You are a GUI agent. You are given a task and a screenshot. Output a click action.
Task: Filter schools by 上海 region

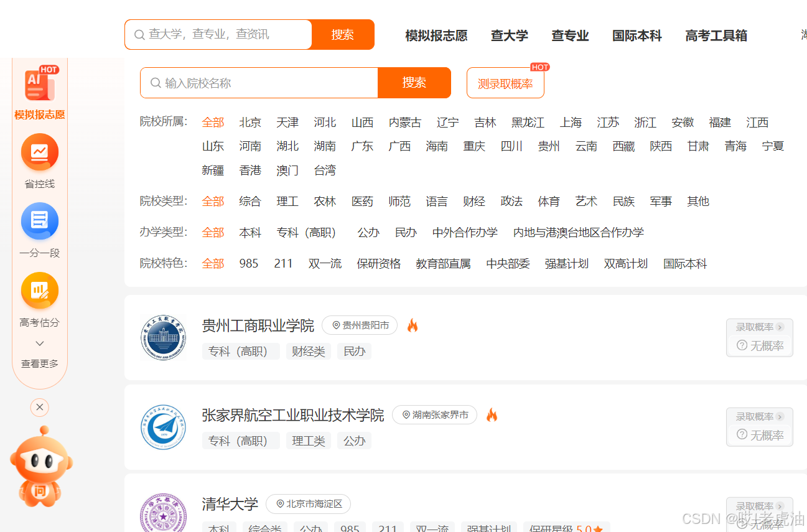[571, 123]
